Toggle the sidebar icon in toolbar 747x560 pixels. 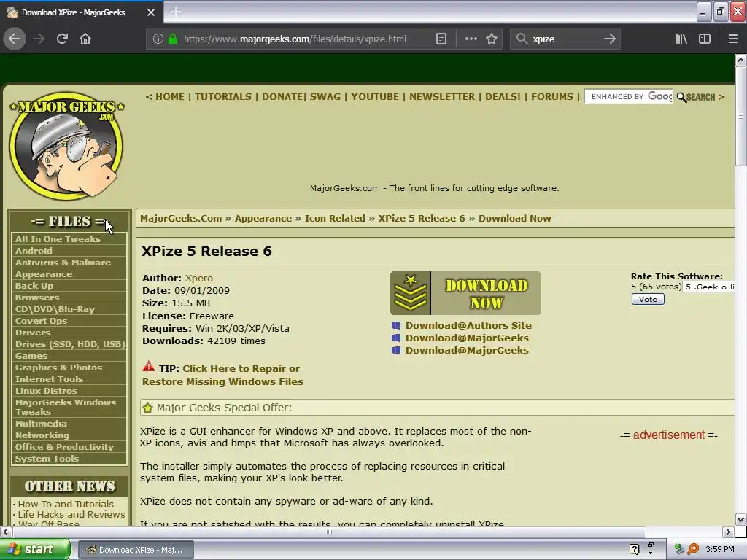point(705,39)
